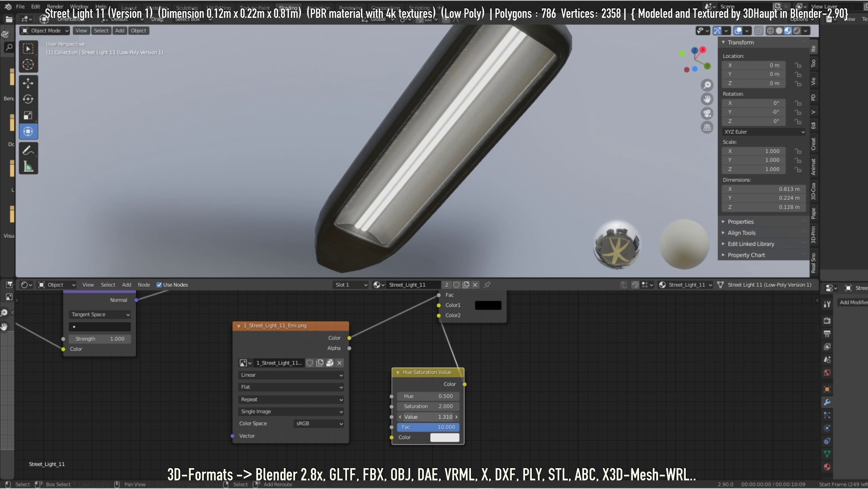Open Object Mode dropdown

point(45,31)
